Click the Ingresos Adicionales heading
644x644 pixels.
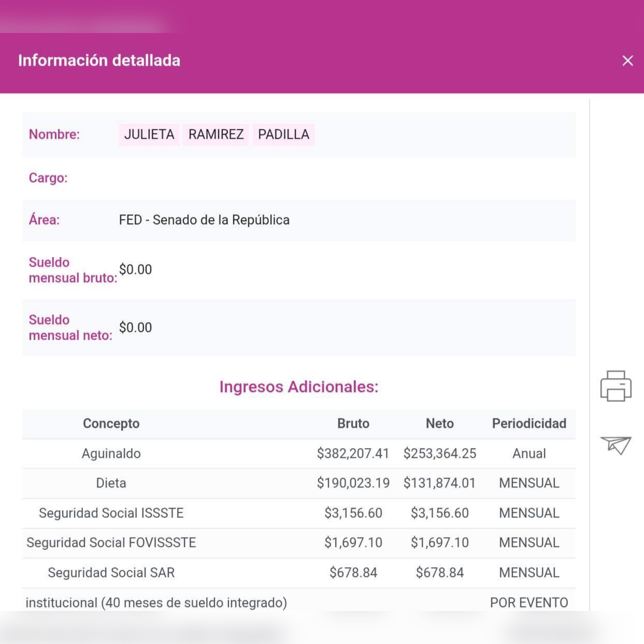point(299,387)
